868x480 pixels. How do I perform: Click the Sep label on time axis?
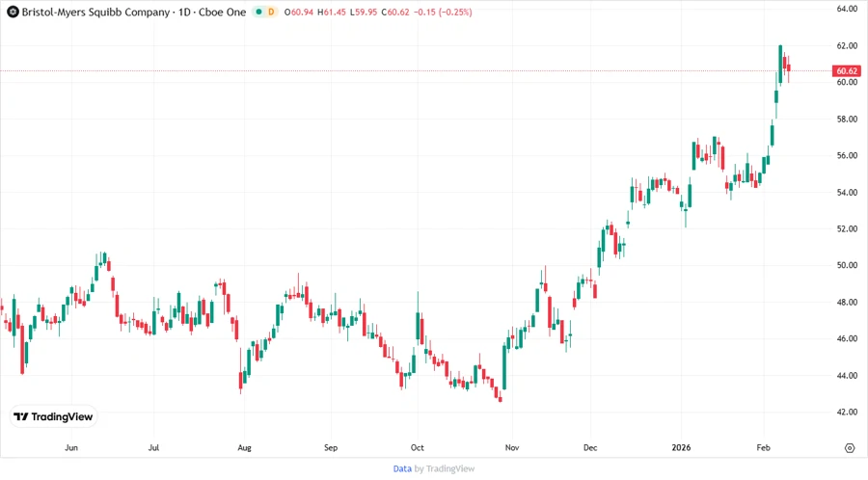tap(331, 447)
